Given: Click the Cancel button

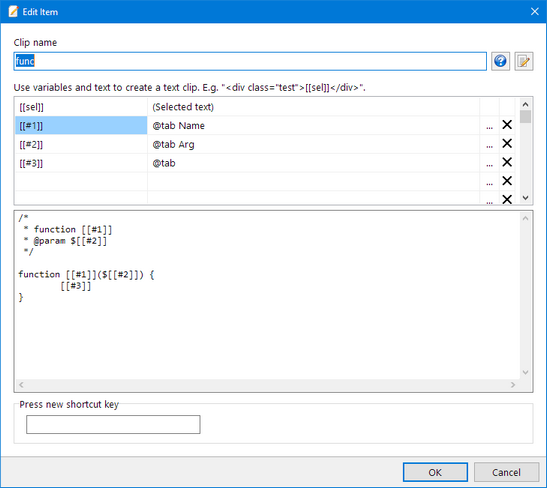Looking at the screenshot, I should (506, 472).
